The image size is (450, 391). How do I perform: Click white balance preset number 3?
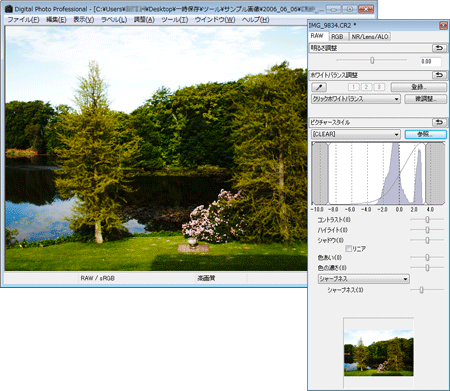[x=379, y=87]
